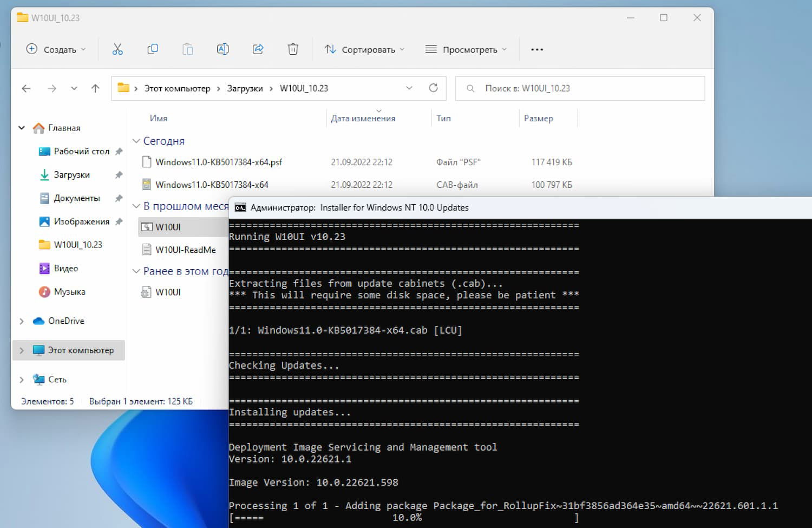Click the Paste clipboard icon
Screen dimensions: 812x528
(x=187, y=49)
